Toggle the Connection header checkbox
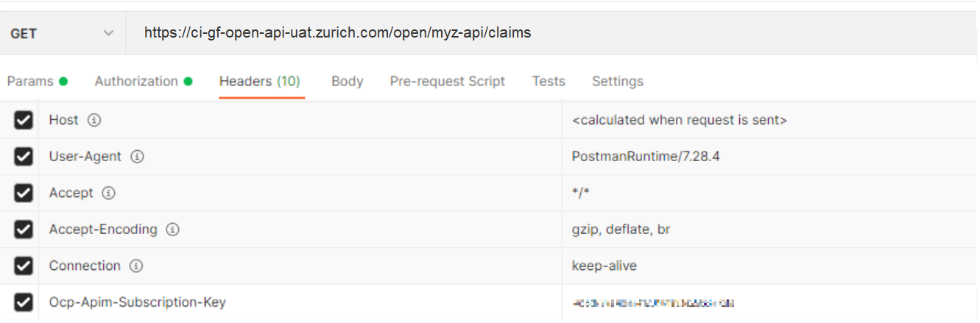This screenshot has height=323, width=980. click(24, 266)
